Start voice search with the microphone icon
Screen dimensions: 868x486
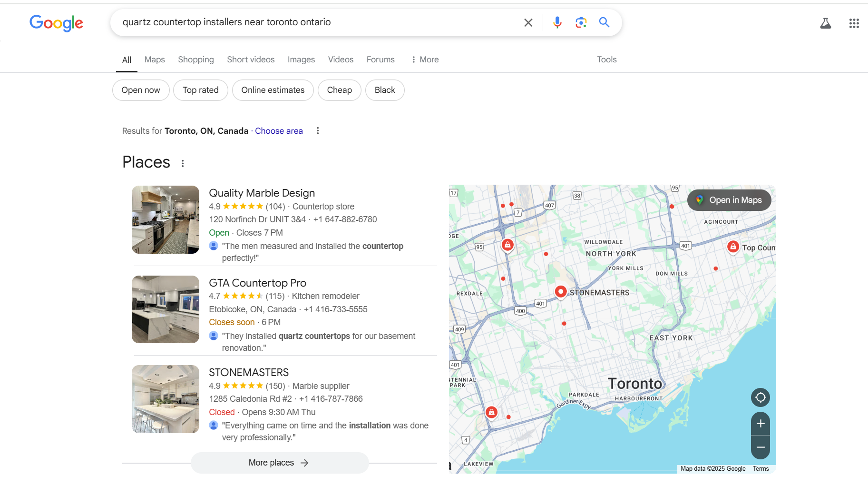click(557, 22)
